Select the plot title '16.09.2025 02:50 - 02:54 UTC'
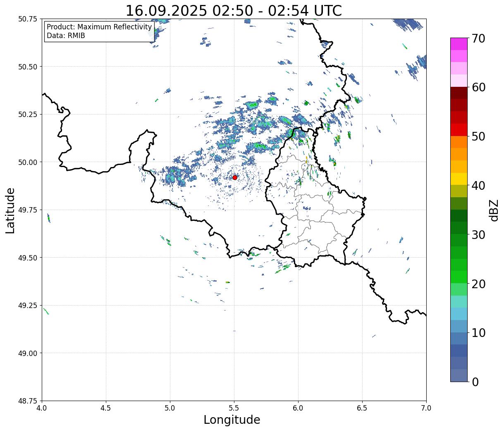504x430 pixels. pos(234,10)
